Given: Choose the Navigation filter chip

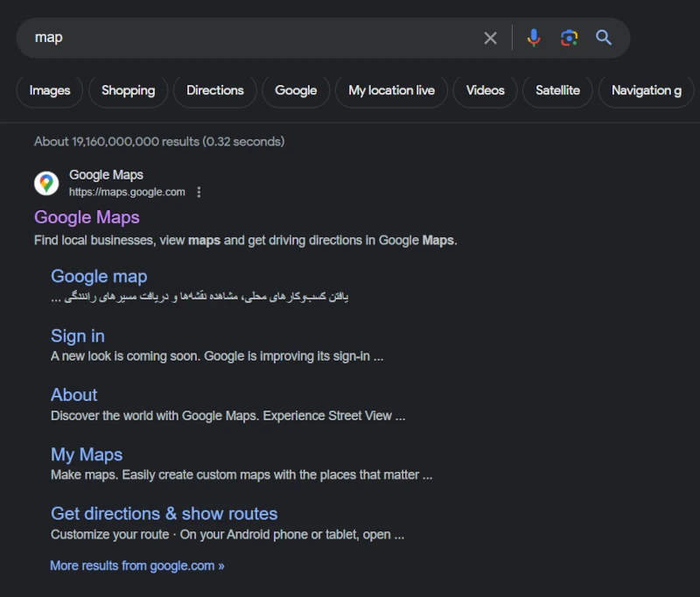Looking at the screenshot, I should pyautogui.click(x=646, y=91).
